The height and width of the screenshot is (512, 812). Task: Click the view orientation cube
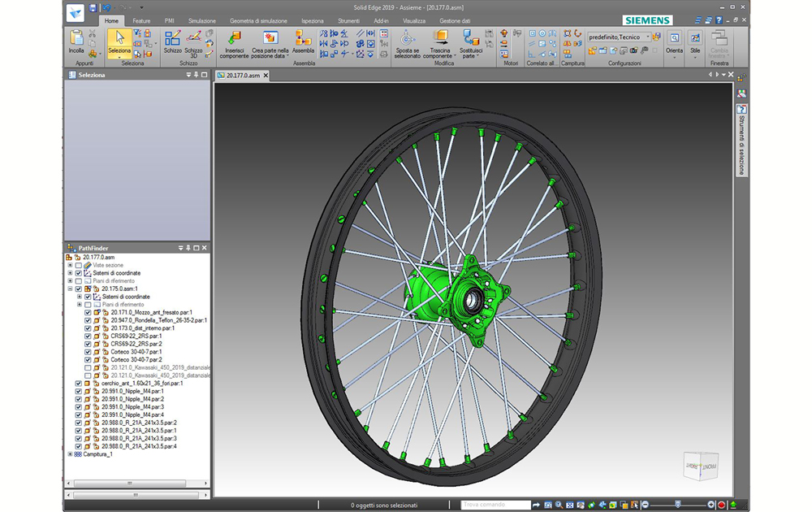point(702,466)
